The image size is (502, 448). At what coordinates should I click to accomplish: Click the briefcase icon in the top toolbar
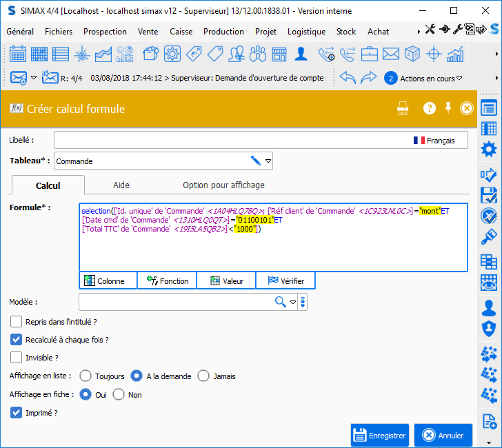point(370,54)
